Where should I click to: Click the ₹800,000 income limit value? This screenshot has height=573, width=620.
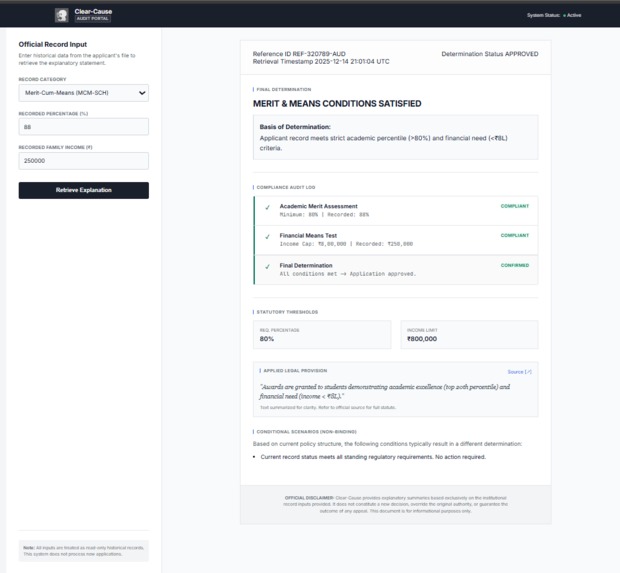pyautogui.click(x=422, y=339)
